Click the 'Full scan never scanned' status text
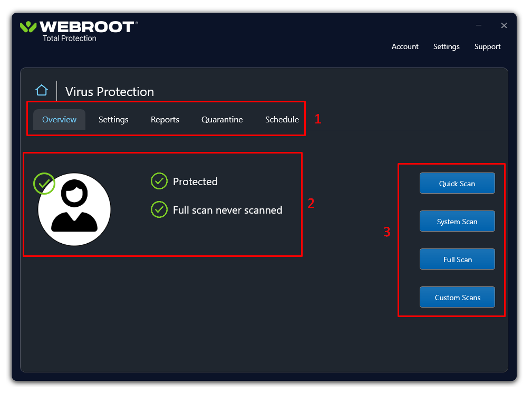Viewport: 532px width, 393px height. (227, 210)
